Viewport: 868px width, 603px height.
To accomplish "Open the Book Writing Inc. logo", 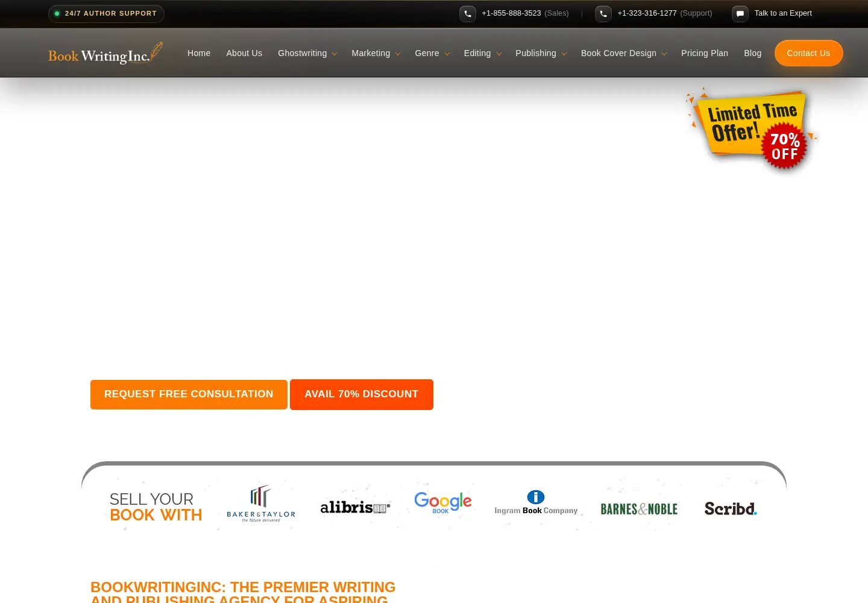I will tap(105, 53).
